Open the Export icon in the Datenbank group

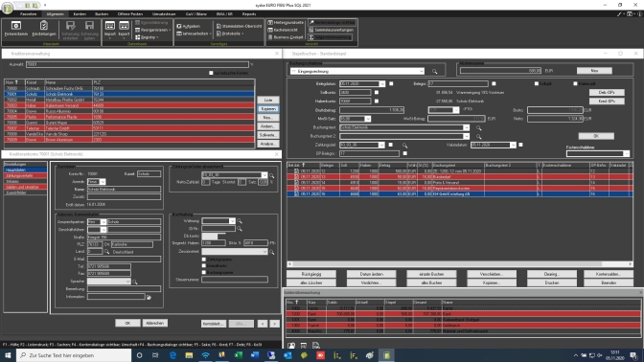coord(124,29)
